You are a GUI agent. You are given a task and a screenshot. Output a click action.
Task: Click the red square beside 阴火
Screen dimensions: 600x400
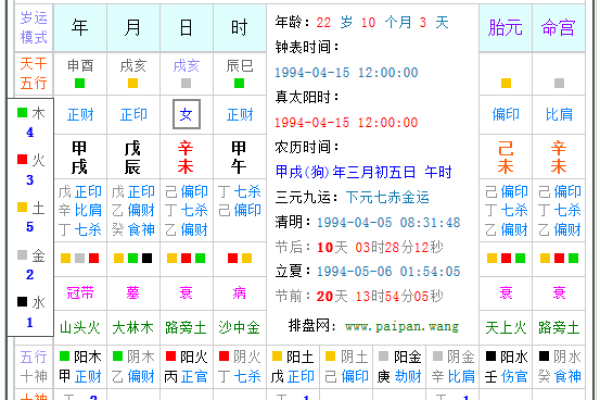coord(224,356)
